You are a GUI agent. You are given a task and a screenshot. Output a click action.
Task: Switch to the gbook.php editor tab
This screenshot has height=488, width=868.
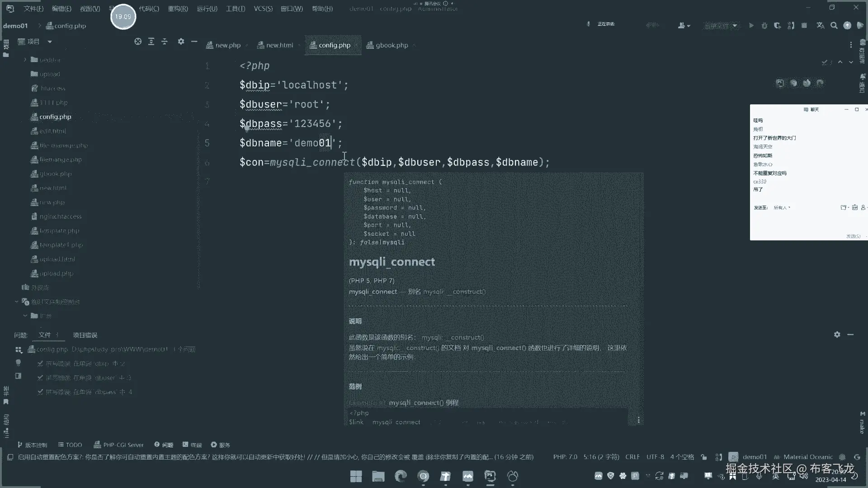tap(392, 45)
